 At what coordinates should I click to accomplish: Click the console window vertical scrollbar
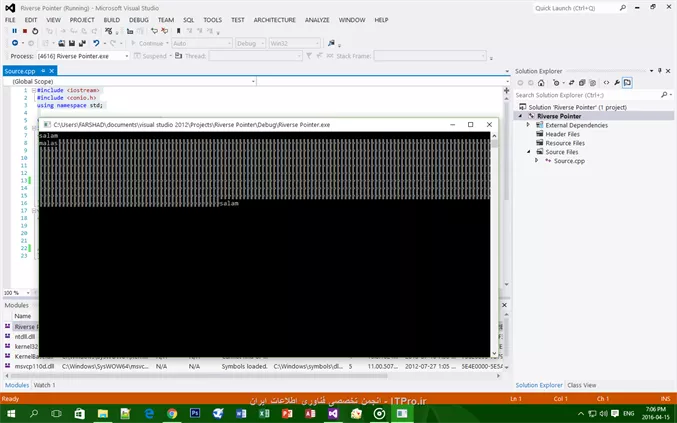(x=494, y=244)
